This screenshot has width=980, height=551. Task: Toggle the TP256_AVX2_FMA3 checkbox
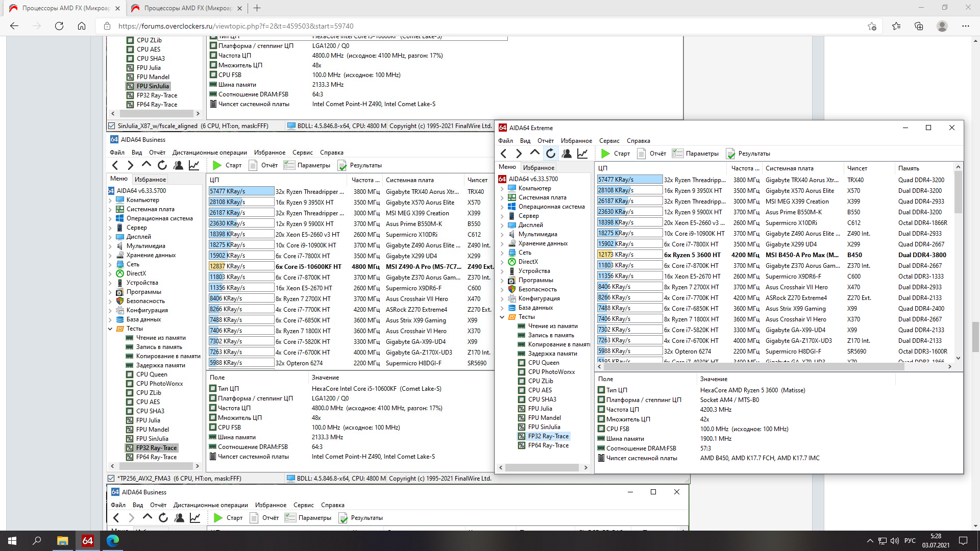click(111, 479)
